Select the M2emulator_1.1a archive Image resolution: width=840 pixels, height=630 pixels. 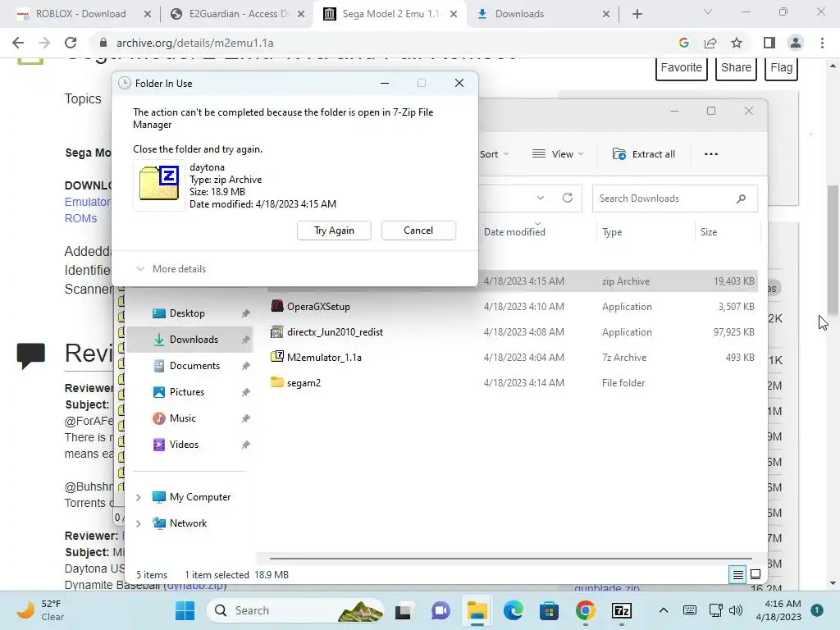click(513, 358)
